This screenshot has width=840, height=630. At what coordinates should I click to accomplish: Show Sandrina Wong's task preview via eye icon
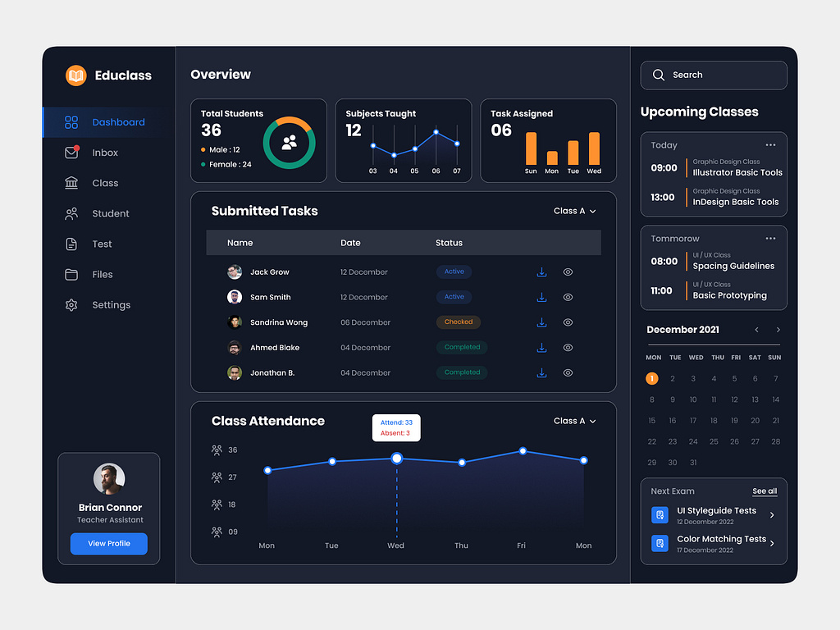coord(568,322)
